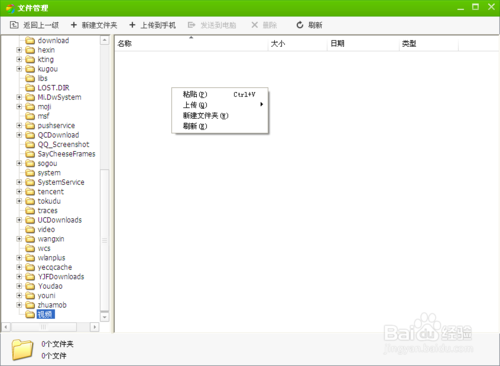Image resolution: width=500 pixels, height=366 pixels.
Task: Expand the tencent folder node
Action: pyautogui.click(x=19, y=192)
